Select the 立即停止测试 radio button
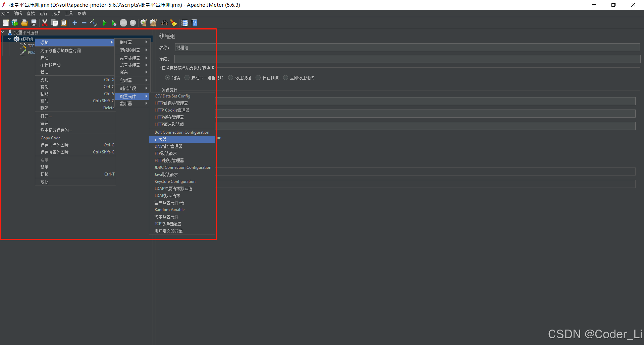Screen dimensions: 644x345 tap(285, 78)
